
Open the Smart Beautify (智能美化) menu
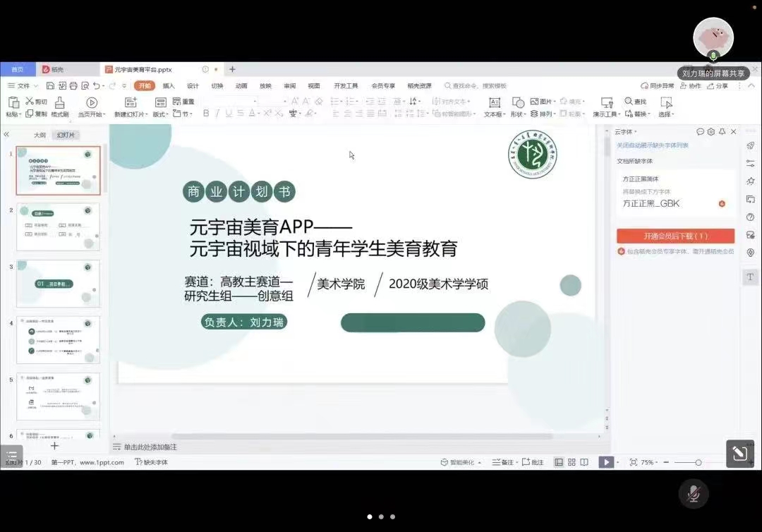pos(460,462)
